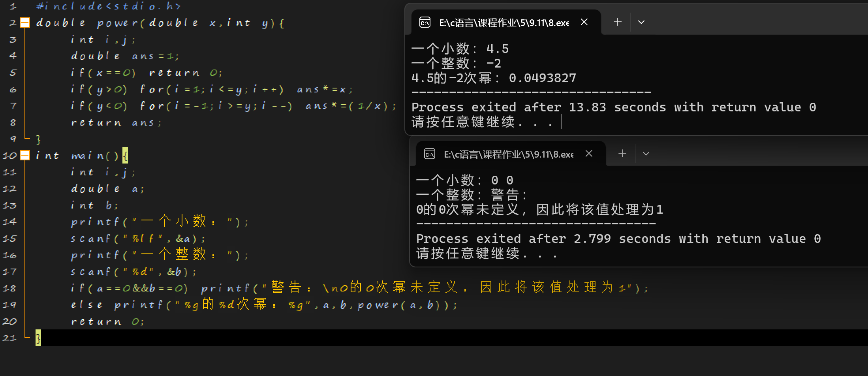Click the 'double ans=1;' line
Viewport: 868px width, 376px height.
click(x=125, y=56)
